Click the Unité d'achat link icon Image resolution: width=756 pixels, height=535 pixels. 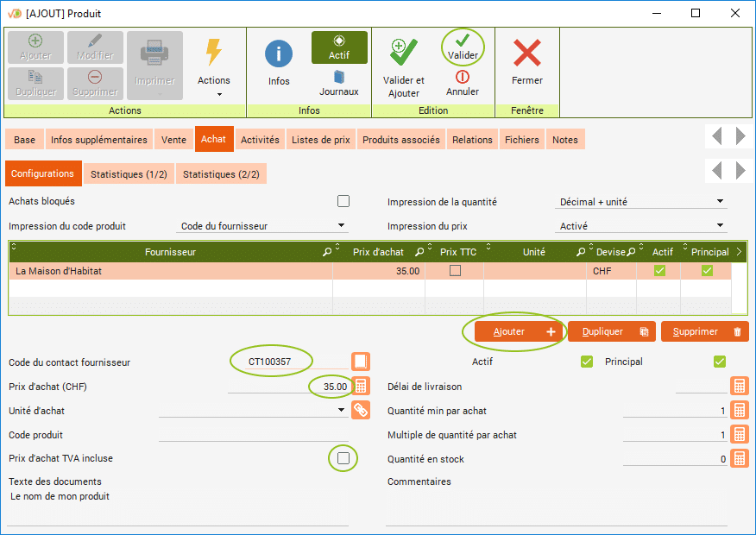361,410
